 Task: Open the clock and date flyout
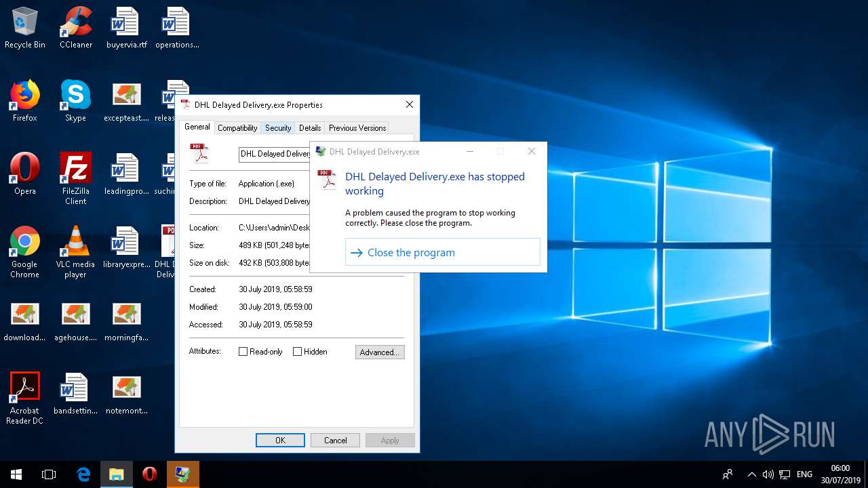tap(840, 474)
